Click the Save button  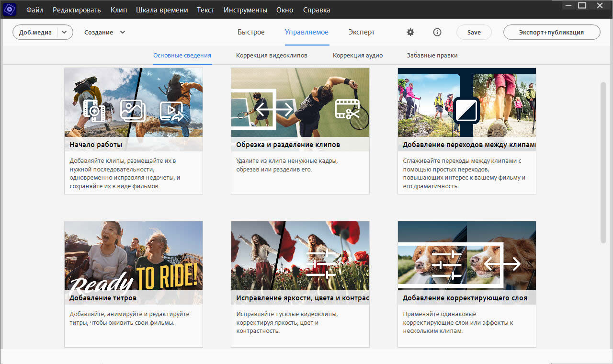pyautogui.click(x=474, y=32)
